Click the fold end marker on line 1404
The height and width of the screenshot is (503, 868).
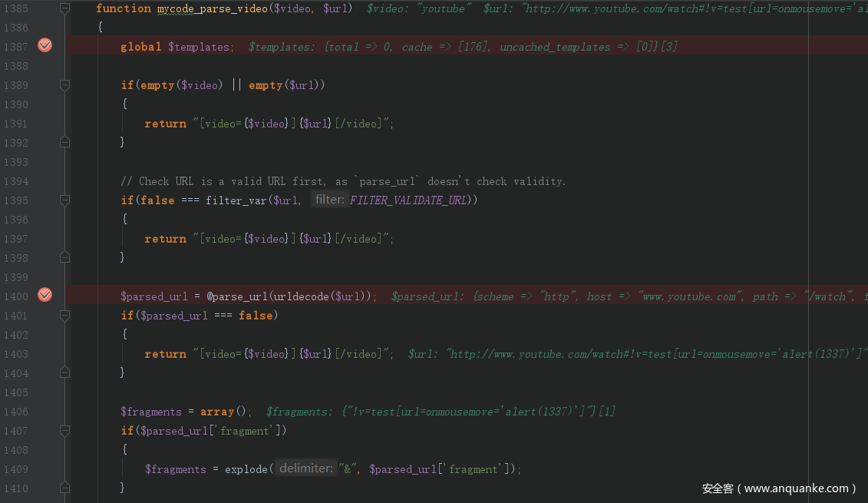coord(64,372)
